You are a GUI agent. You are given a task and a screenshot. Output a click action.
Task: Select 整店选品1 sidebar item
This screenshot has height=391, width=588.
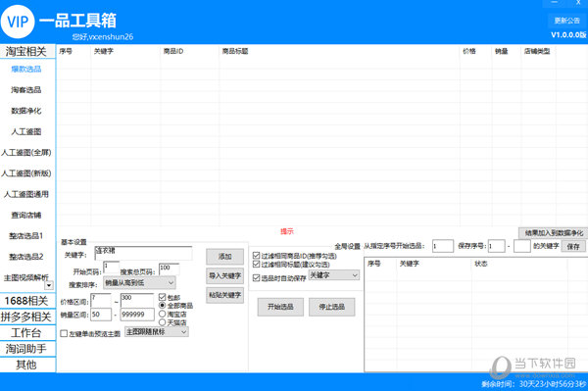26,236
